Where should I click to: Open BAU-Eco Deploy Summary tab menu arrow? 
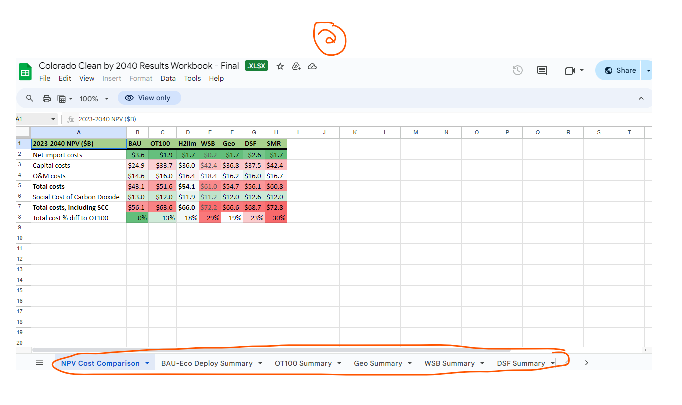260,363
